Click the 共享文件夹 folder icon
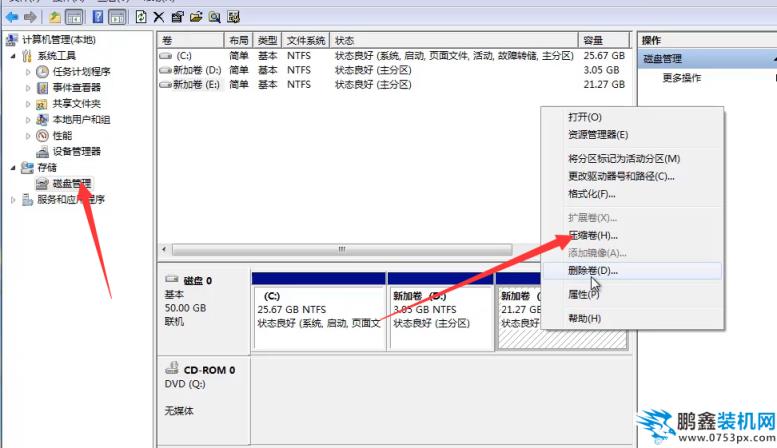 (42, 104)
